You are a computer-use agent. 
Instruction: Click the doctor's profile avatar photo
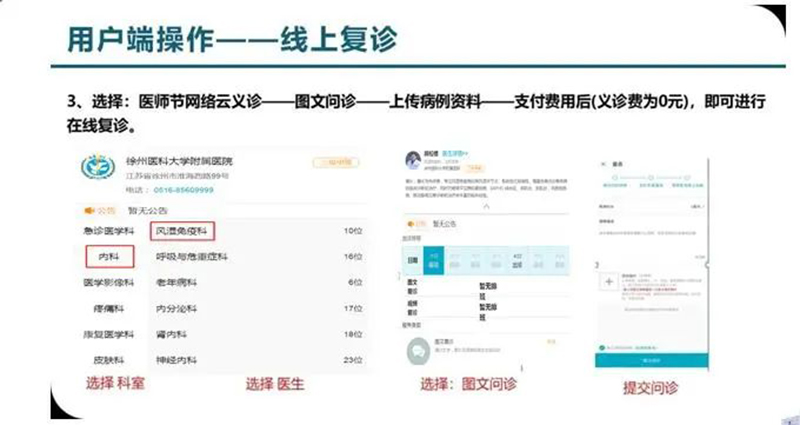(411, 161)
